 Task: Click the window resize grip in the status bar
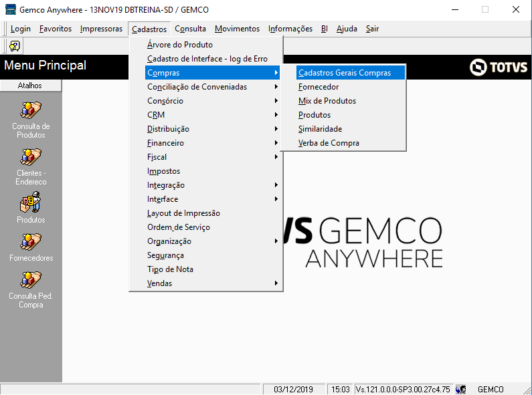(527, 390)
